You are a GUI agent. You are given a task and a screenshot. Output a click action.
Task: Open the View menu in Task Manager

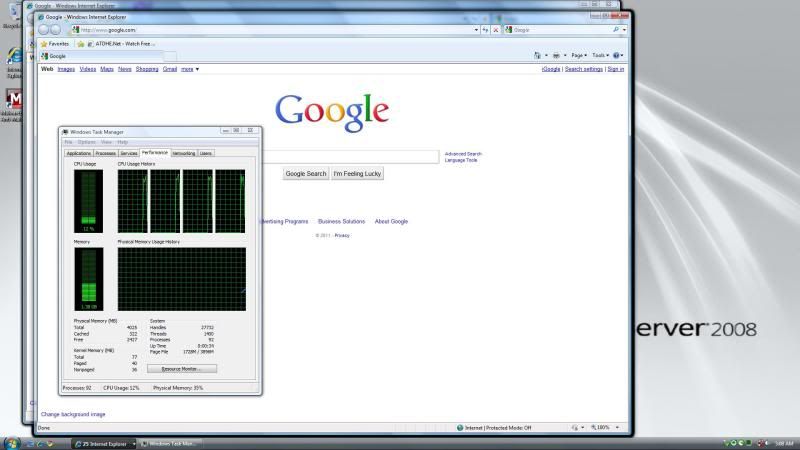(x=106, y=142)
